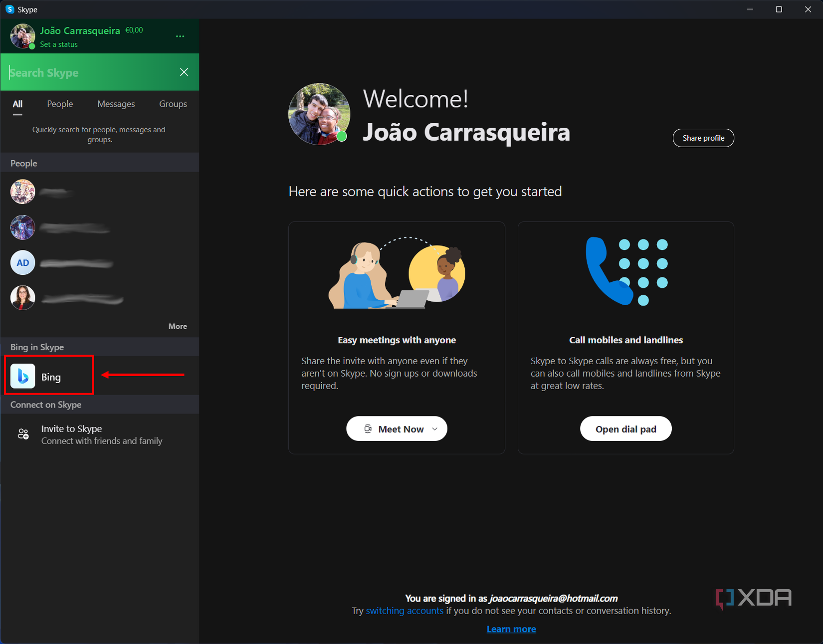Focus the Search Skype input field
823x644 pixels.
tap(90, 72)
